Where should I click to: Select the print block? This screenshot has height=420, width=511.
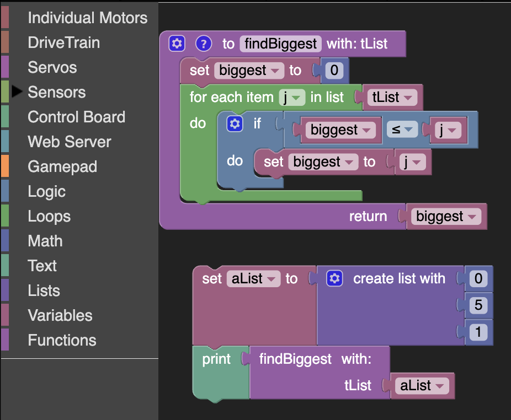216,359
